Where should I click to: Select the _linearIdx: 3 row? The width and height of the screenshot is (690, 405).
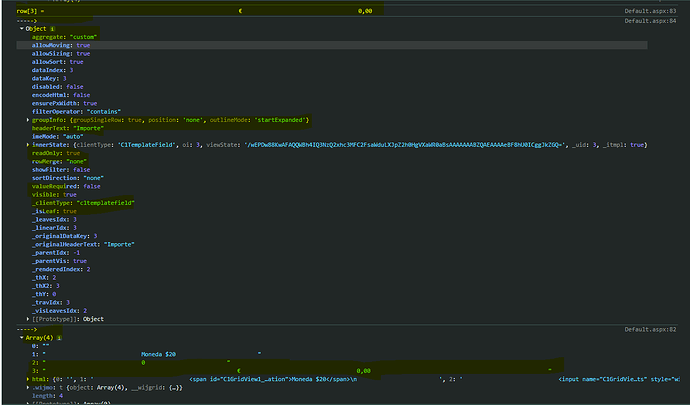point(54,228)
